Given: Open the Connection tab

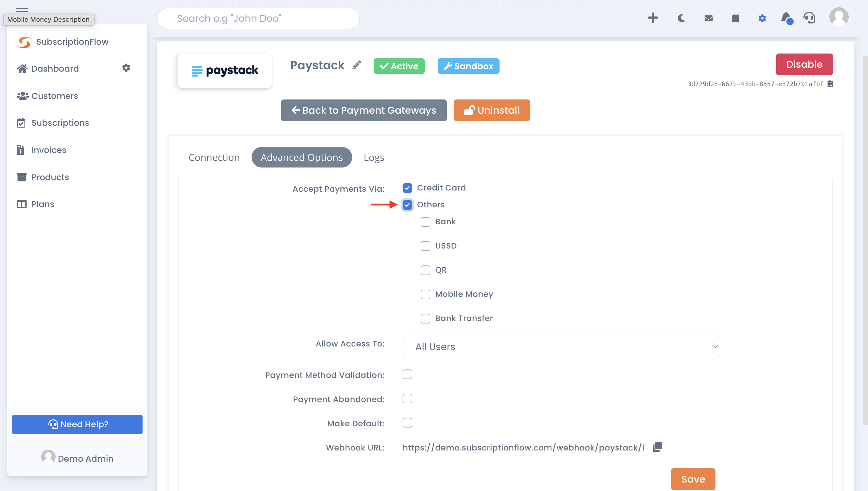Looking at the screenshot, I should pyautogui.click(x=214, y=157).
